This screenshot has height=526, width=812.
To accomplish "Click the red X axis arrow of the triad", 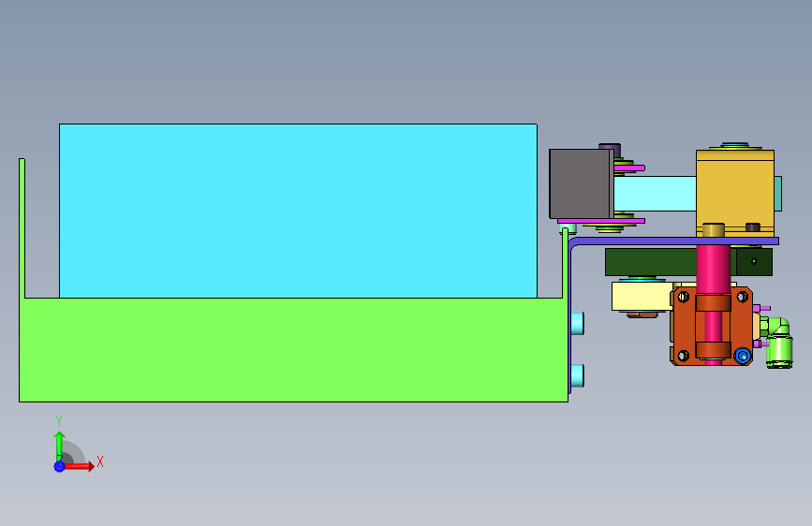I will click(x=79, y=466).
